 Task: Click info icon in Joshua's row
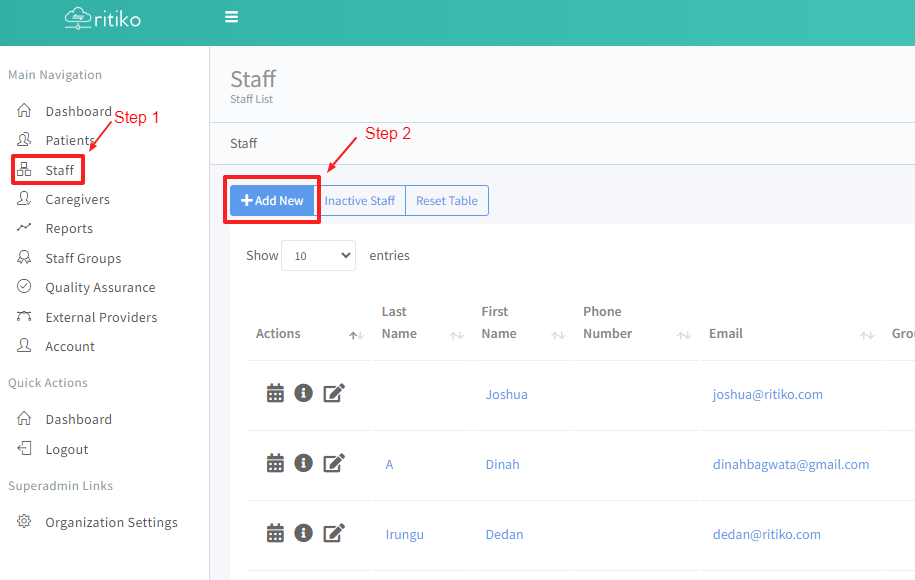point(304,393)
